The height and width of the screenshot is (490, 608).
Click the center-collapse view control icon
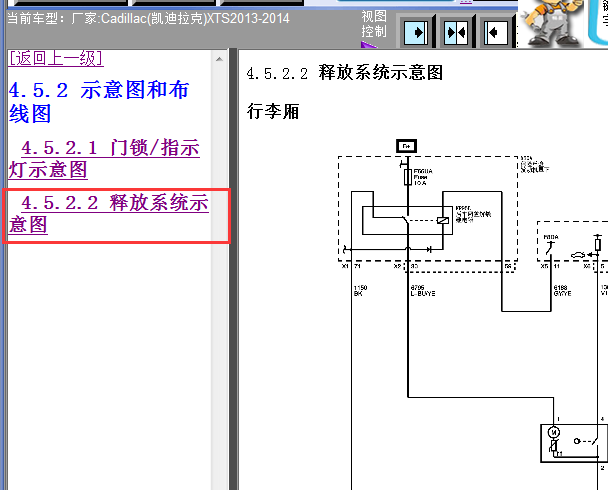coord(456,33)
